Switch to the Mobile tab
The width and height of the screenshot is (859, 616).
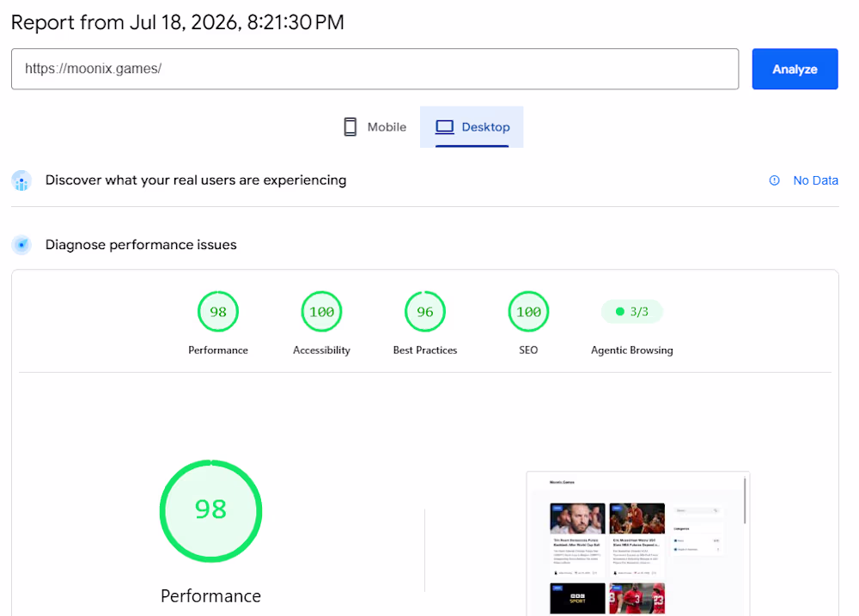375,127
